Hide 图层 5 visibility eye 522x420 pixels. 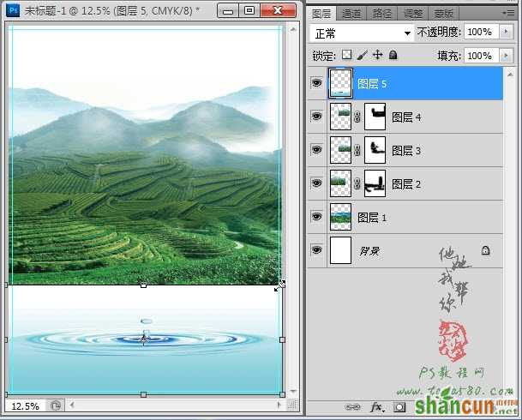coord(316,83)
